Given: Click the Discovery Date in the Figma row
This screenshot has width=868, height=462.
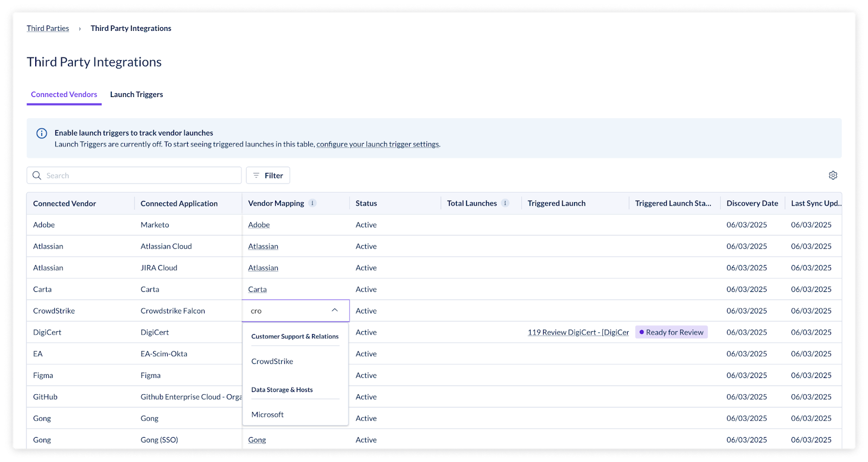Looking at the screenshot, I should point(747,375).
